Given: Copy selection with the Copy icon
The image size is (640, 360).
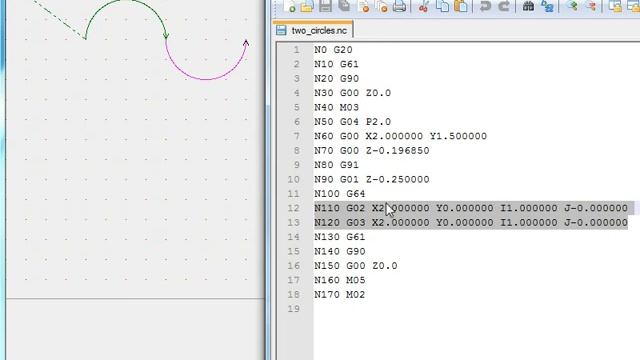Looking at the screenshot, I should pyautogui.click(x=442, y=6).
